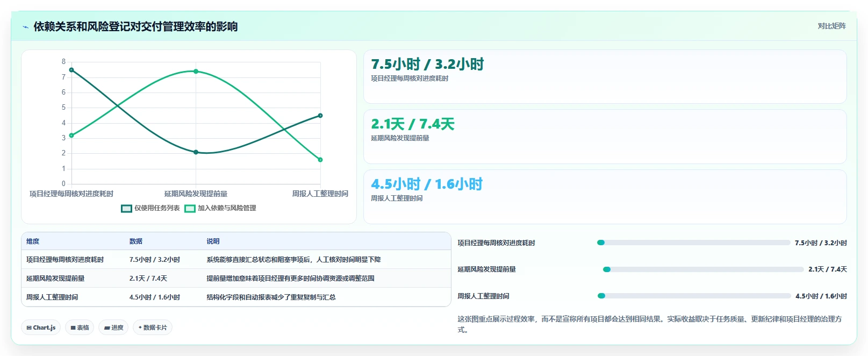Click the 4.5小时 / 1.6小时 card heading
868x356 pixels.
point(427,184)
